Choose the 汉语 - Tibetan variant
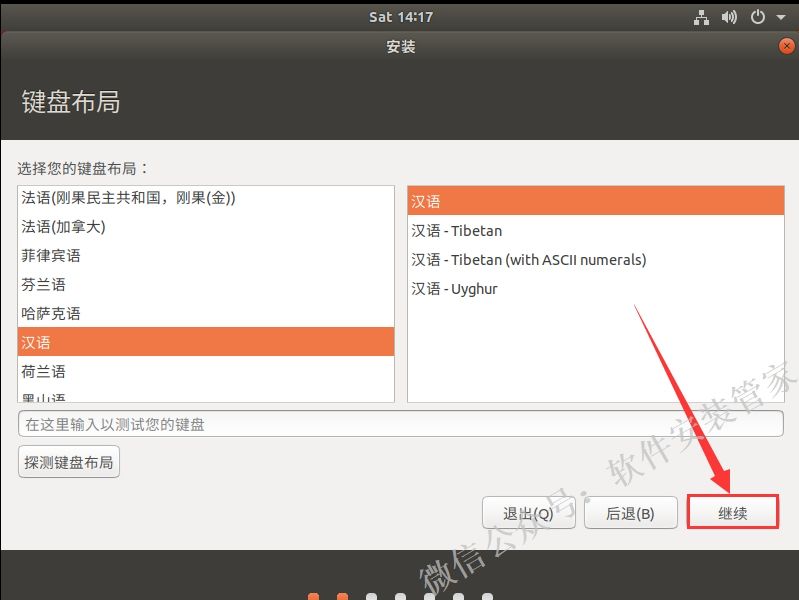Viewport: 799px width, 600px height. pos(596,230)
